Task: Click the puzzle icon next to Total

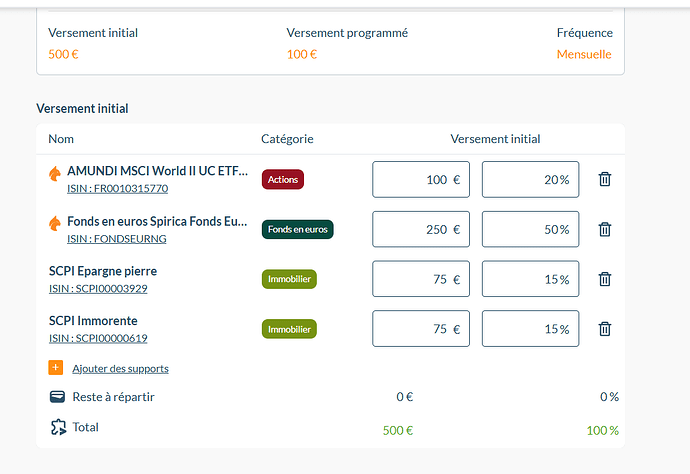Action: click(58, 427)
